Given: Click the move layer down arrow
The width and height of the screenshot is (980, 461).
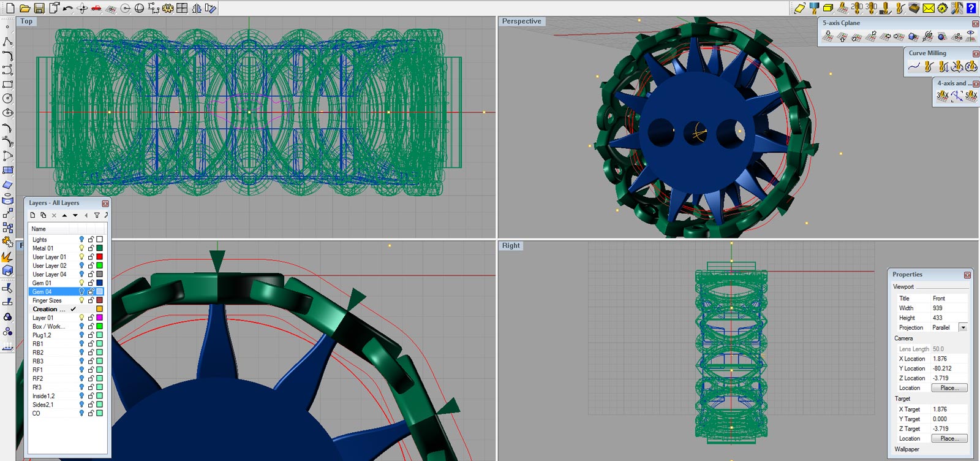Looking at the screenshot, I should [75, 215].
